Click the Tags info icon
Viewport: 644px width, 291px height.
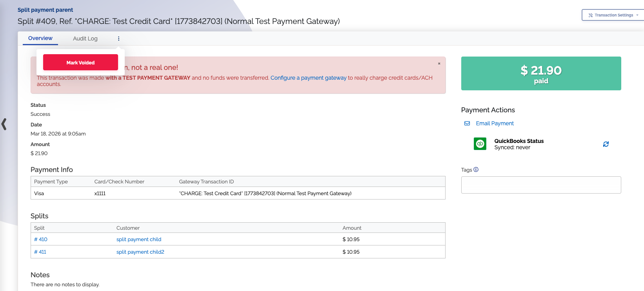point(476,170)
